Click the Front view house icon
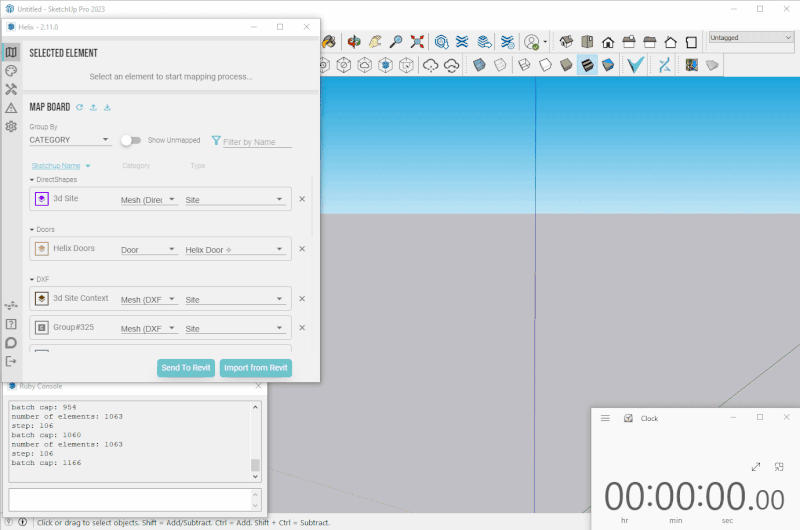Screen dimensions: 800x530 point(608,42)
